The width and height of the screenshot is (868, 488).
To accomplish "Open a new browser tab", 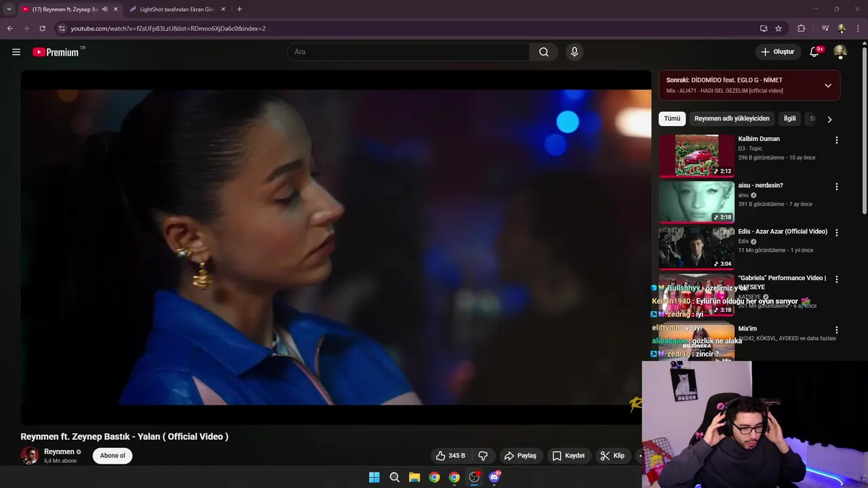I will tap(239, 9).
